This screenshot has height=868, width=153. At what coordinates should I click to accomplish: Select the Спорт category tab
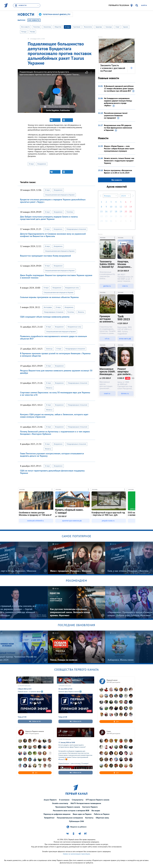(117, 27)
